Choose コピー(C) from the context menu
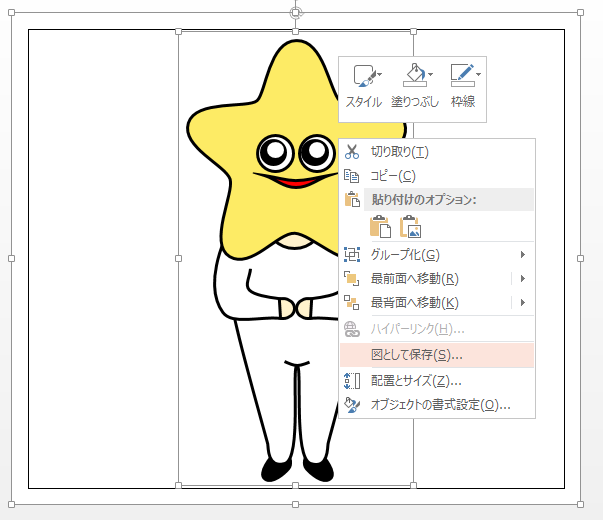The height and width of the screenshot is (520, 603). tap(438, 176)
